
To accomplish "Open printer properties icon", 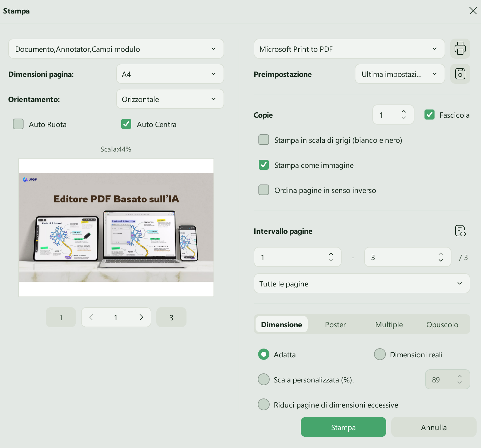I will 460,49.
